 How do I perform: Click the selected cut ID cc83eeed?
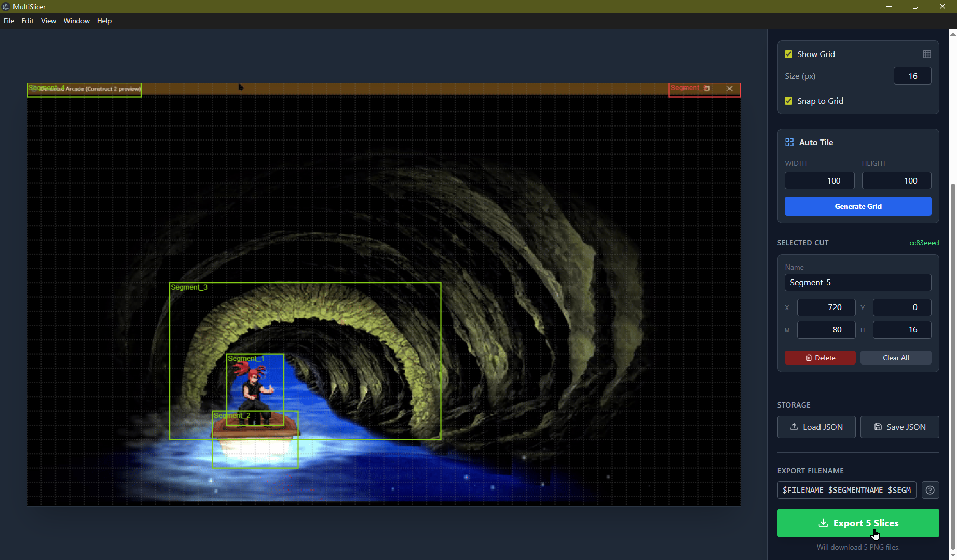click(924, 243)
